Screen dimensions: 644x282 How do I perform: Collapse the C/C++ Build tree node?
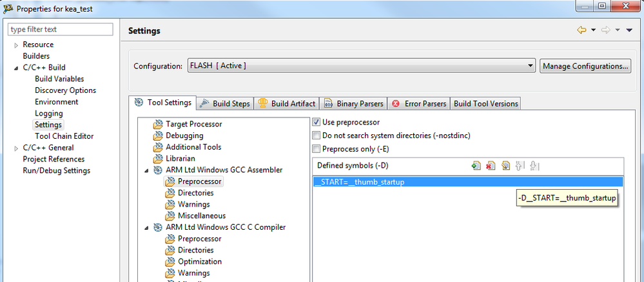click(x=16, y=68)
